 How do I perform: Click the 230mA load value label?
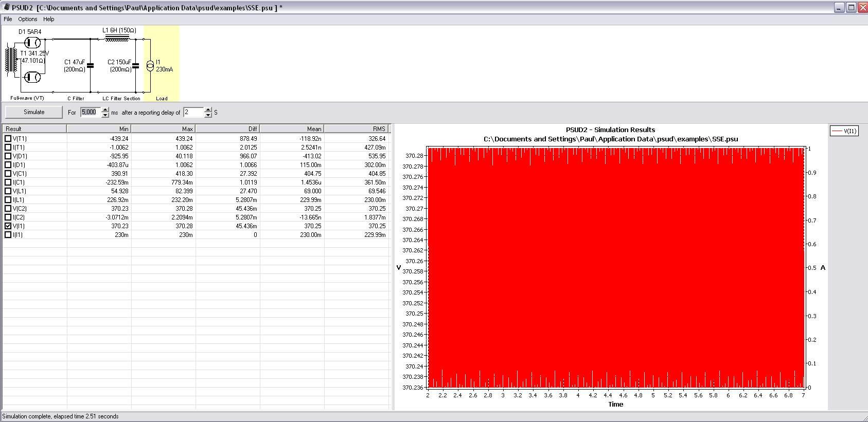(x=165, y=69)
